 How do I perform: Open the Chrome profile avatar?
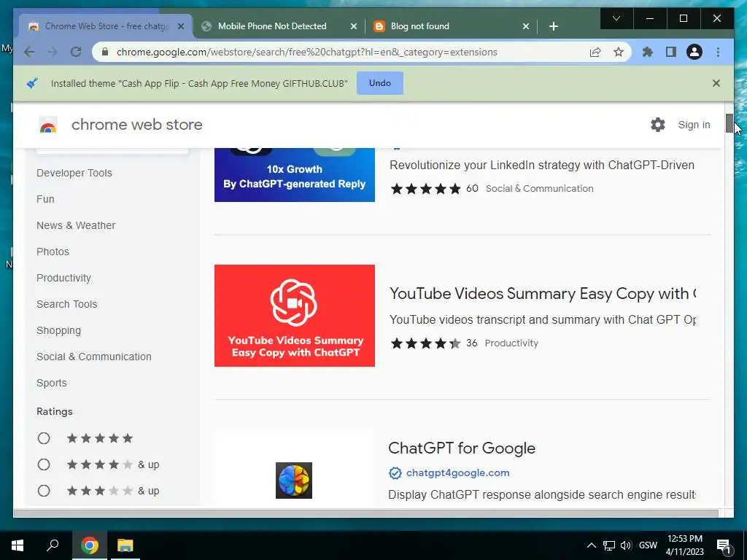coord(694,52)
